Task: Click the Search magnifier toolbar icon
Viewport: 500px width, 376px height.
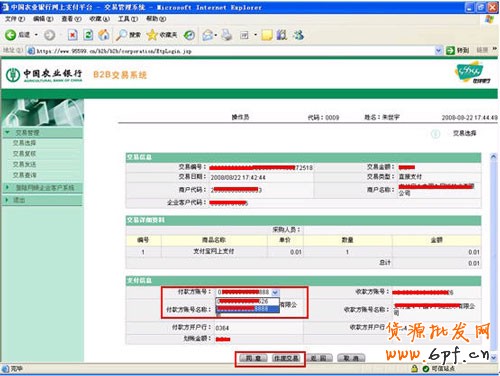Action: pos(121,35)
